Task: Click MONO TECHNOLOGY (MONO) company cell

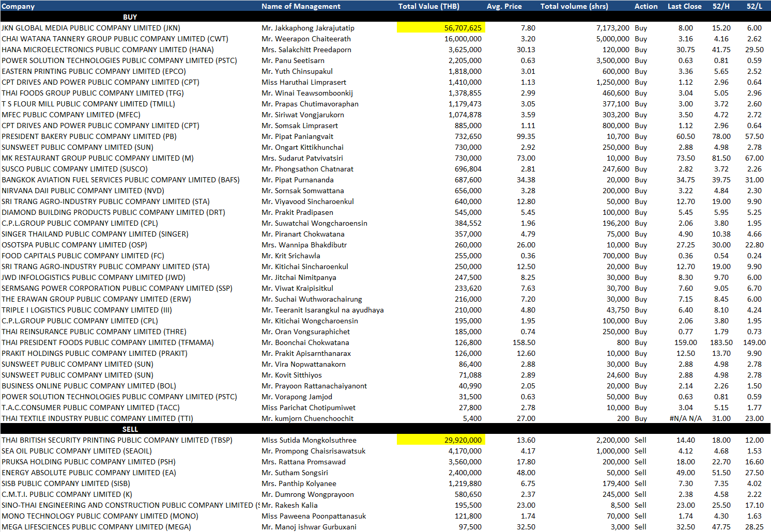Action: (100, 516)
